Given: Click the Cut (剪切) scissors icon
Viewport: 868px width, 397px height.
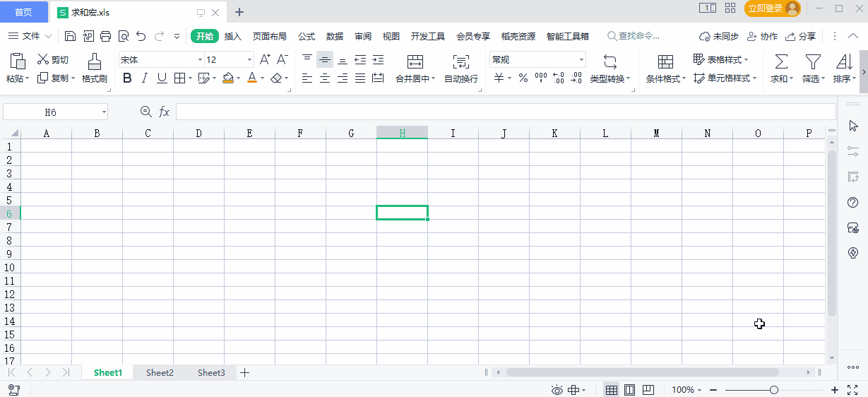Looking at the screenshot, I should pyautogui.click(x=43, y=60).
